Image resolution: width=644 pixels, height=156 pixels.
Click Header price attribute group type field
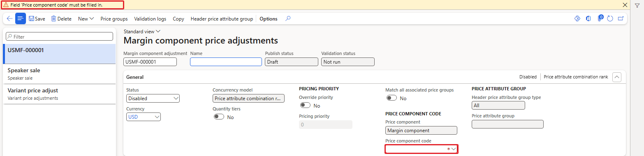point(498,106)
